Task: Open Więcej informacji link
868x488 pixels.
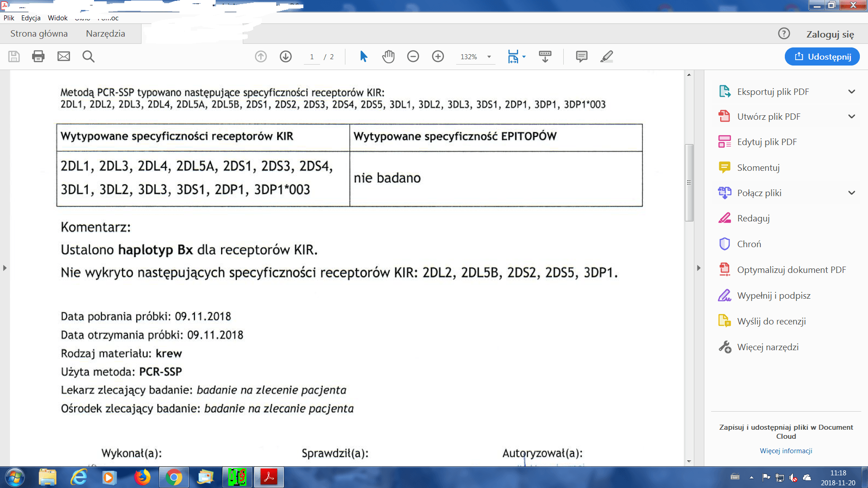Action: pyautogui.click(x=786, y=451)
